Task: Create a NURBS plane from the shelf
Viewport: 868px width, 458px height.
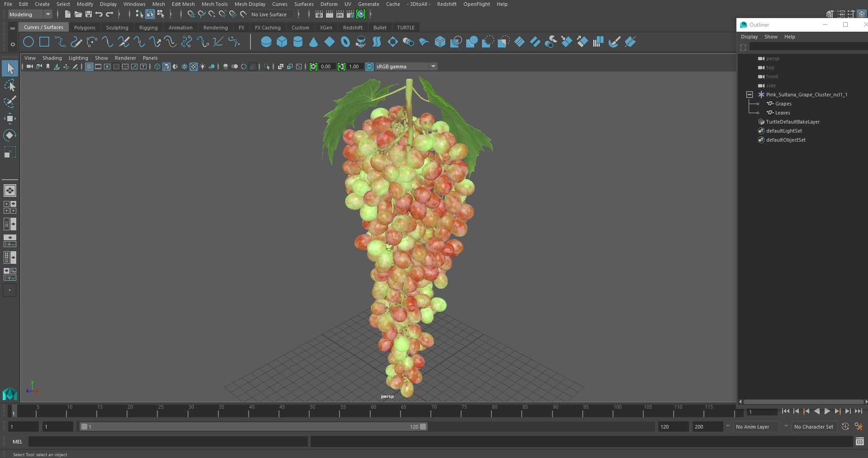Action: click(330, 42)
